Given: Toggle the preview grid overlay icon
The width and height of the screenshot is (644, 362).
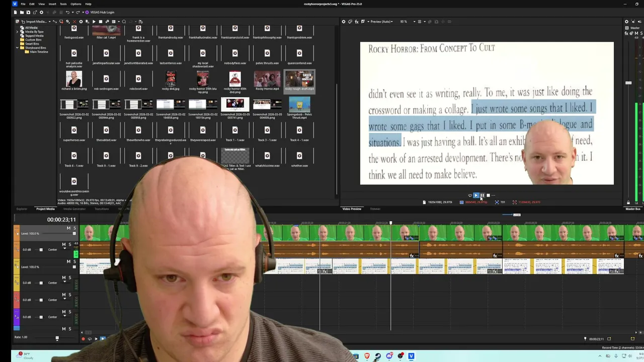Looking at the screenshot, I should (420, 22).
